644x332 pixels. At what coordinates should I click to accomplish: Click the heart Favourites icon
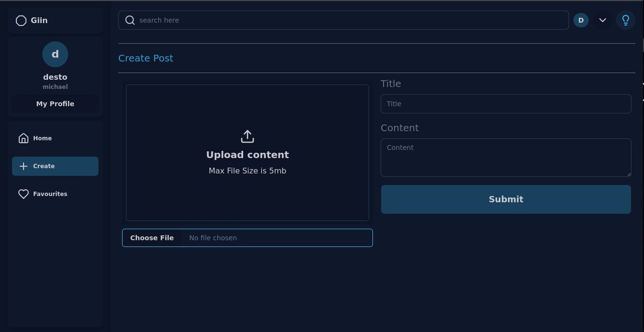click(23, 194)
